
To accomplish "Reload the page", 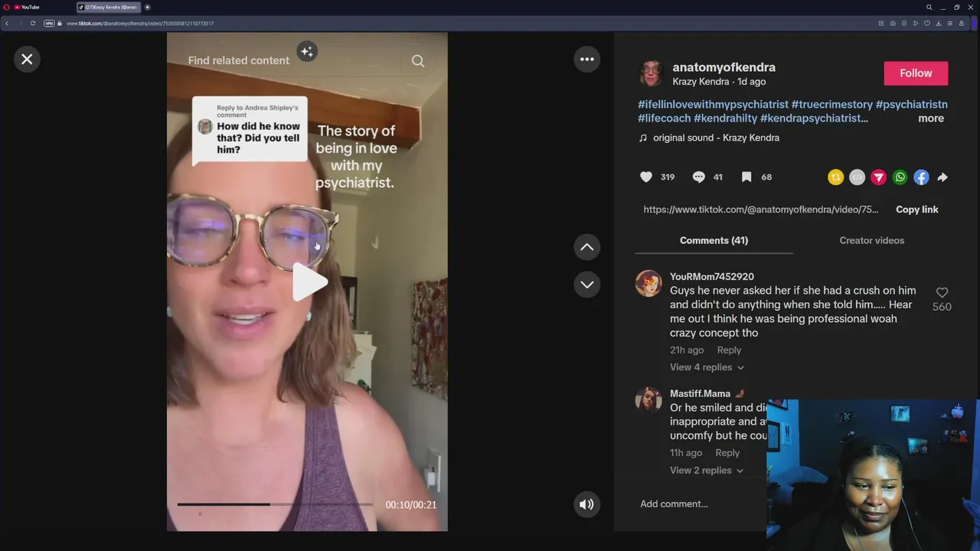I will click(x=32, y=23).
